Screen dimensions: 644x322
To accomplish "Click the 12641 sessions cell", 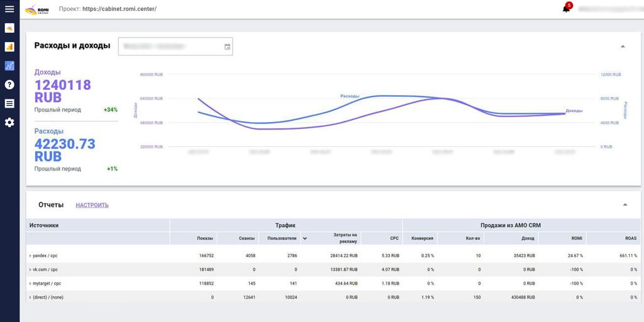I will tap(248, 297).
